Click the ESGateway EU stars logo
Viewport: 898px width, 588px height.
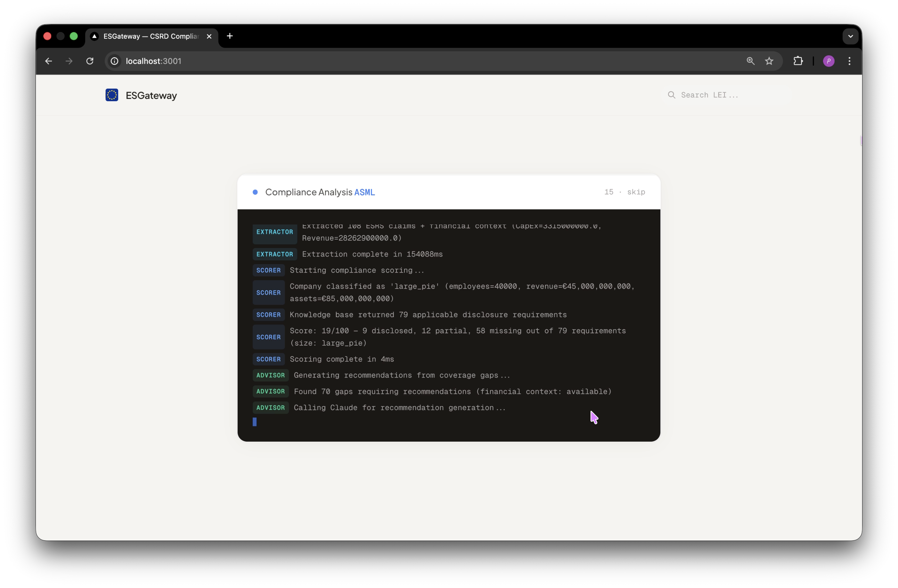(x=112, y=95)
